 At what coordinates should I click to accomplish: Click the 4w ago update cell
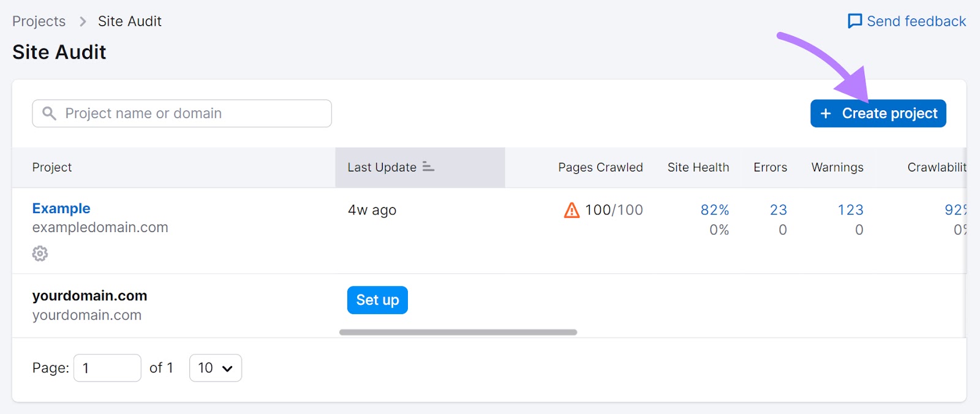pyautogui.click(x=372, y=210)
